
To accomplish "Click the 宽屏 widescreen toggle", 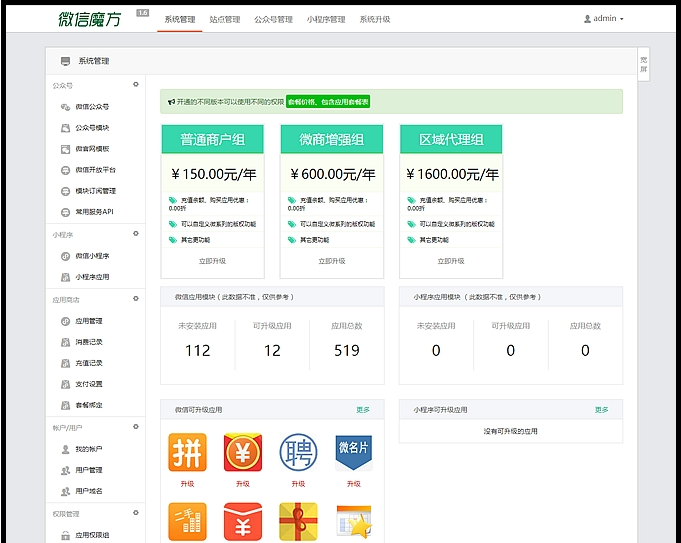I will [x=643, y=63].
